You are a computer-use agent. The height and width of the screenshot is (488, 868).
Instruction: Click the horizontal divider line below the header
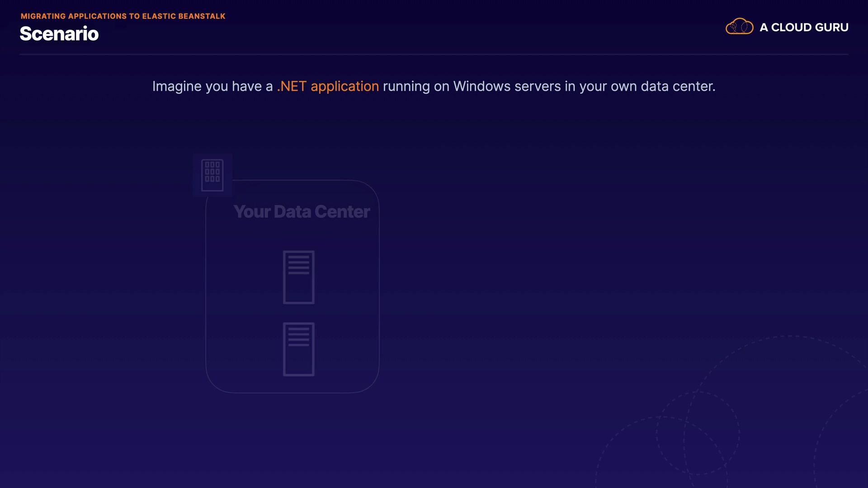pyautogui.click(x=434, y=54)
